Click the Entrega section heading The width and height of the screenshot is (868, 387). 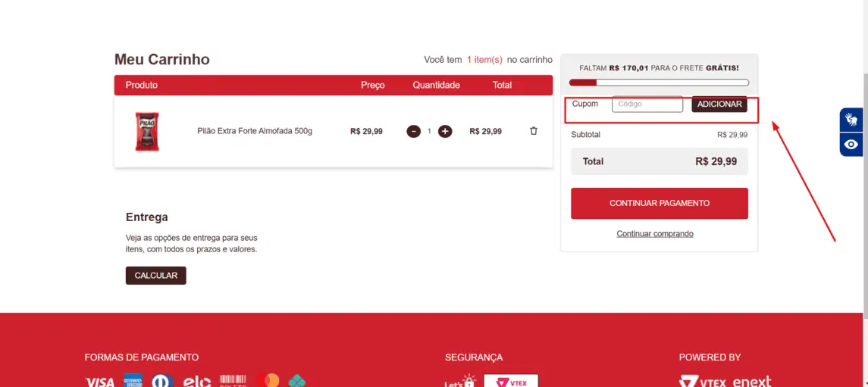point(147,217)
